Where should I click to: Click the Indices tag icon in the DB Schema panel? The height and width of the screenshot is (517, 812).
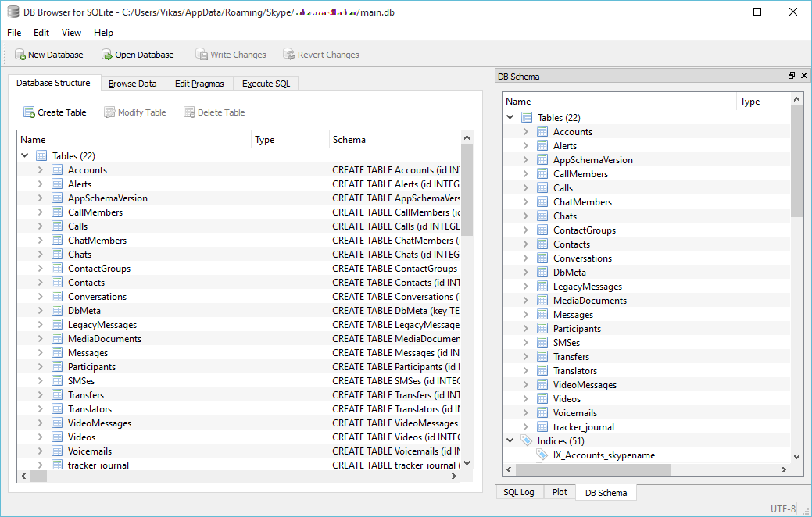[x=526, y=441]
